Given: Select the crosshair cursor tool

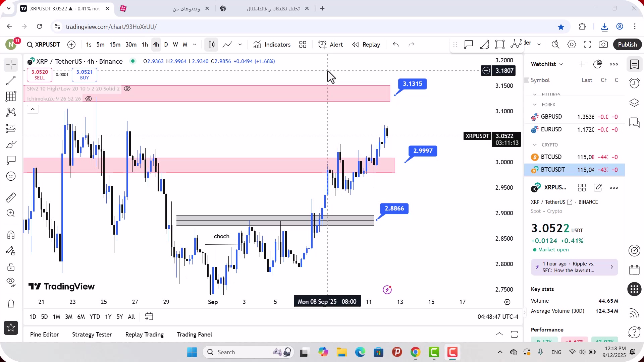Looking at the screenshot, I should tap(11, 65).
